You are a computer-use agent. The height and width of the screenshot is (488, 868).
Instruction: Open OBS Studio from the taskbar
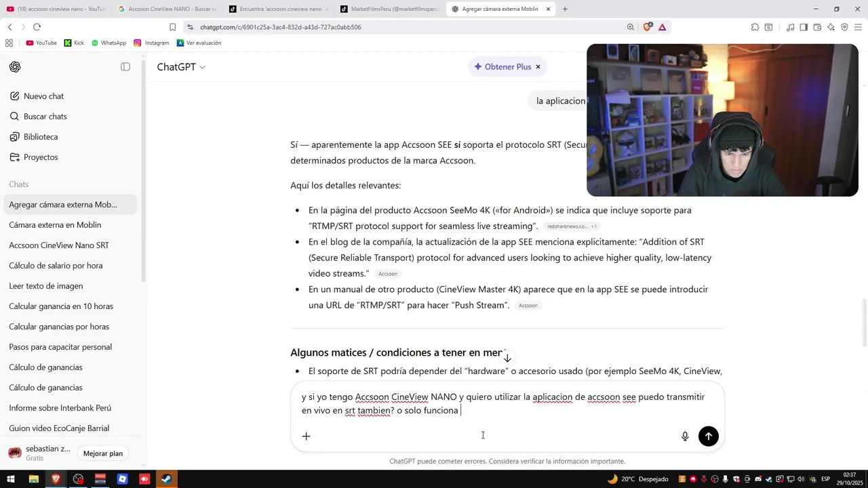(x=78, y=479)
